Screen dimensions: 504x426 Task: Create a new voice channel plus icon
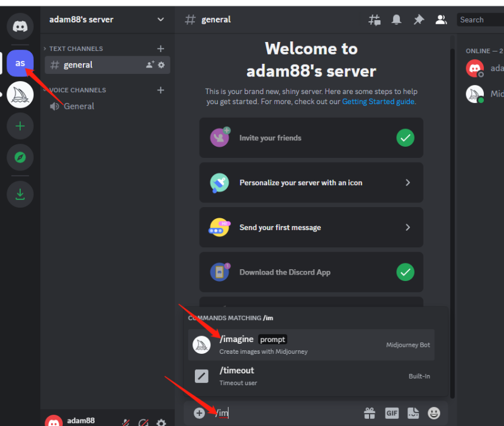tap(160, 90)
